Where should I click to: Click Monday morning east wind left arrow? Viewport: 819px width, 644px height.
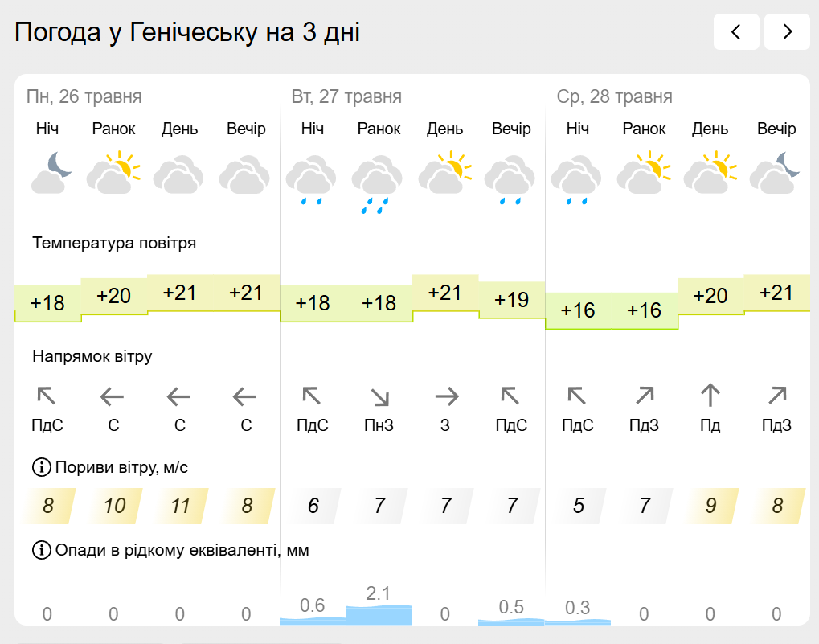(x=112, y=397)
